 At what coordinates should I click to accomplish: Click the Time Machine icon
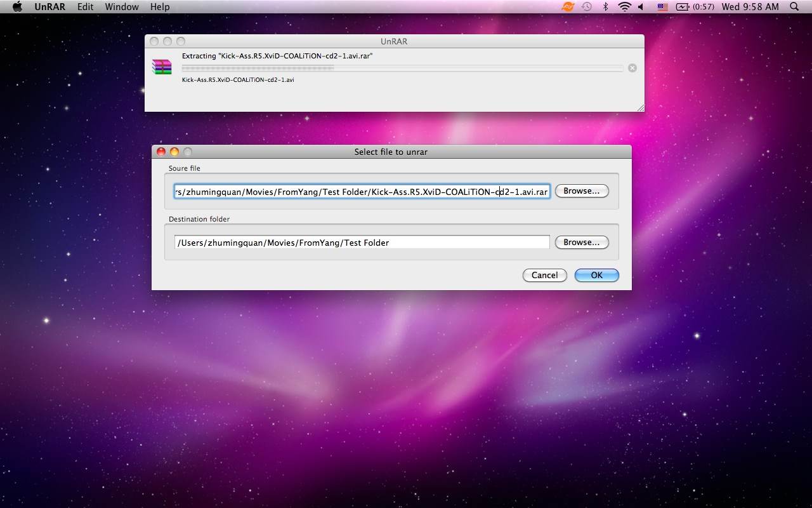click(x=587, y=7)
